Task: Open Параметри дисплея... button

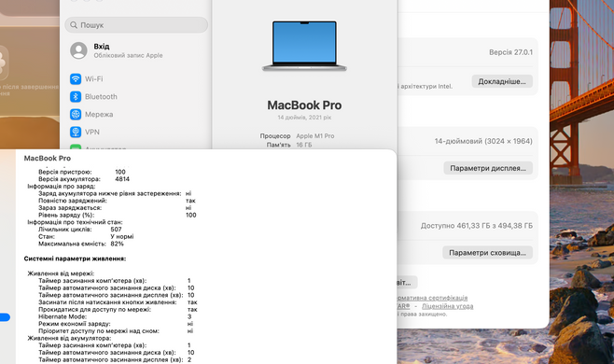Action: [x=488, y=168]
